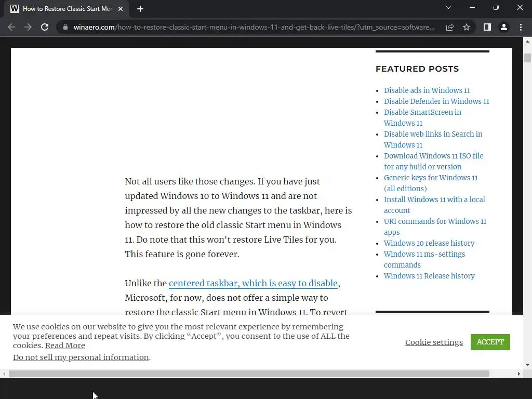
Task: Open 'Windows 11 Release history' link
Action: [429, 276]
